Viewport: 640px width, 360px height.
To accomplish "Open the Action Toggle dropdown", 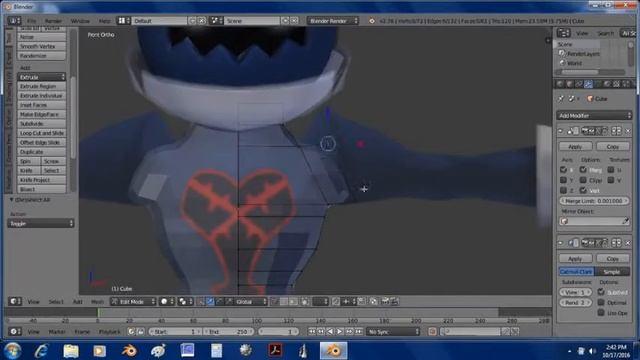I will 40,223.
